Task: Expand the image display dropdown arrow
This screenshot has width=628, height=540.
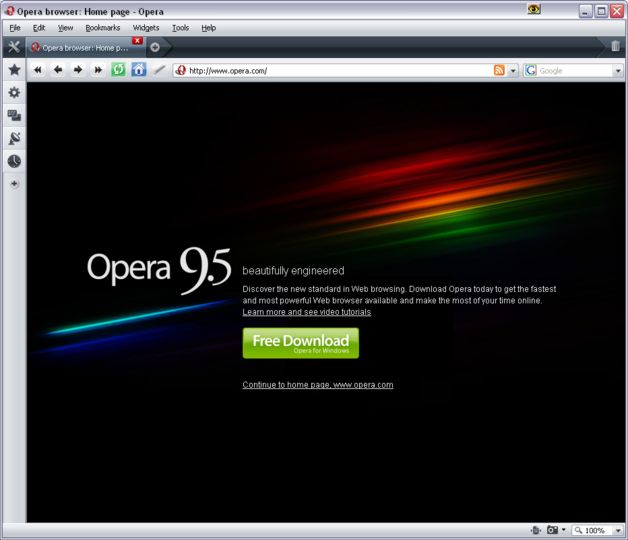Action: [x=564, y=530]
